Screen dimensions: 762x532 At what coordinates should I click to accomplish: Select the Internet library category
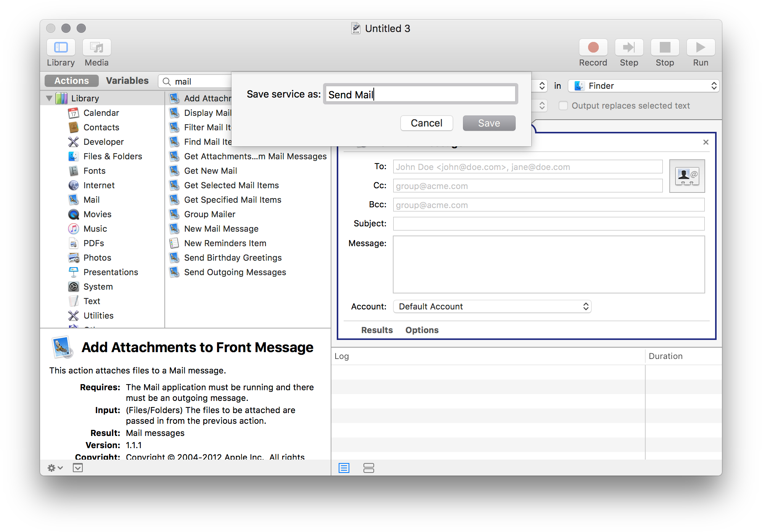pyautogui.click(x=99, y=185)
